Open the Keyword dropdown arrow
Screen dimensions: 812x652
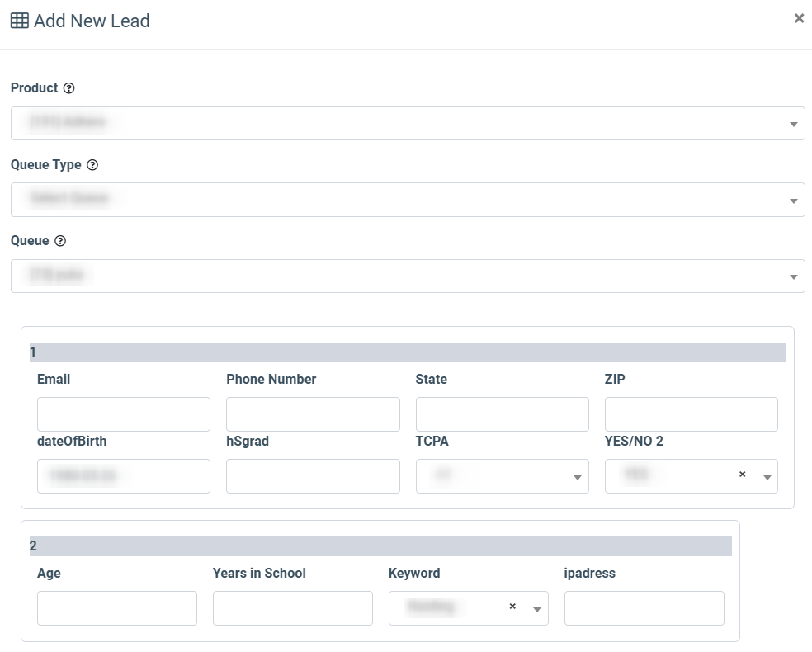click(537, 609)
